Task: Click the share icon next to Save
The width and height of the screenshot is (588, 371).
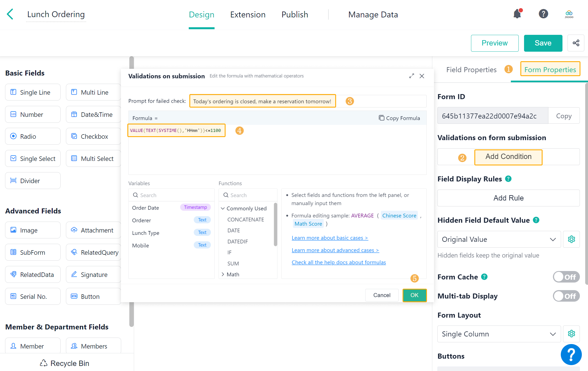Action: click(x=576, y=43)
